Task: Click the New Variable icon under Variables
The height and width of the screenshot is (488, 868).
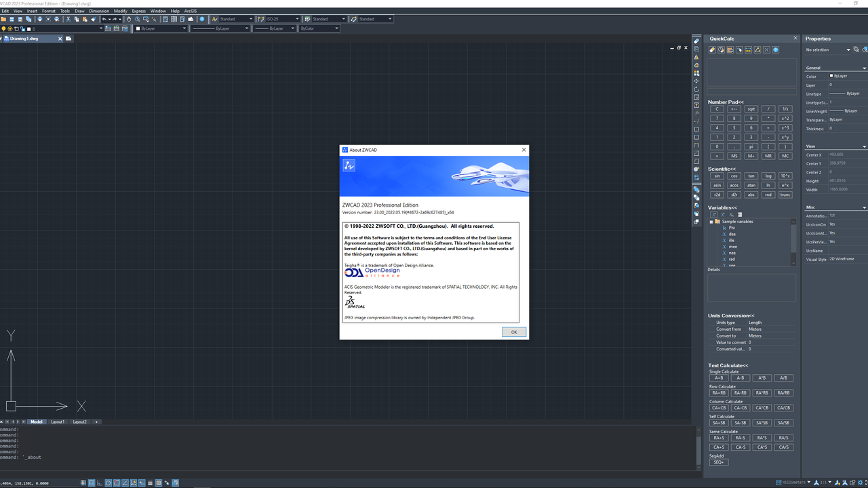Action: 714,214
